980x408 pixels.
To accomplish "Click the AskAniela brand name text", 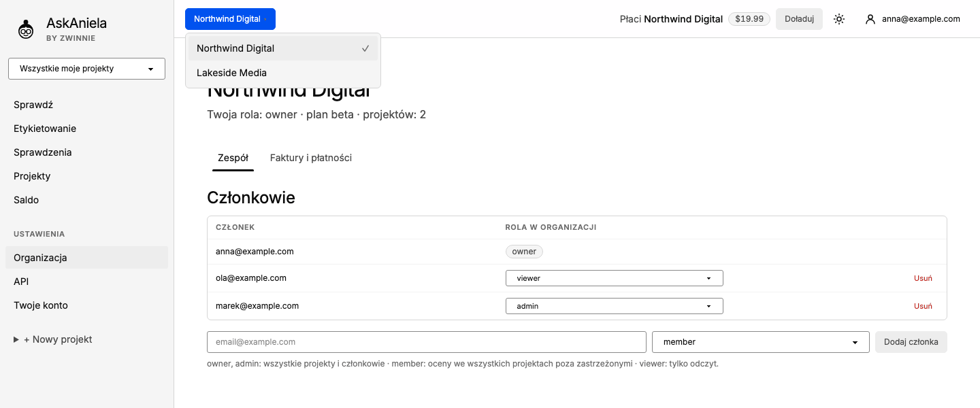I will 76,23.
